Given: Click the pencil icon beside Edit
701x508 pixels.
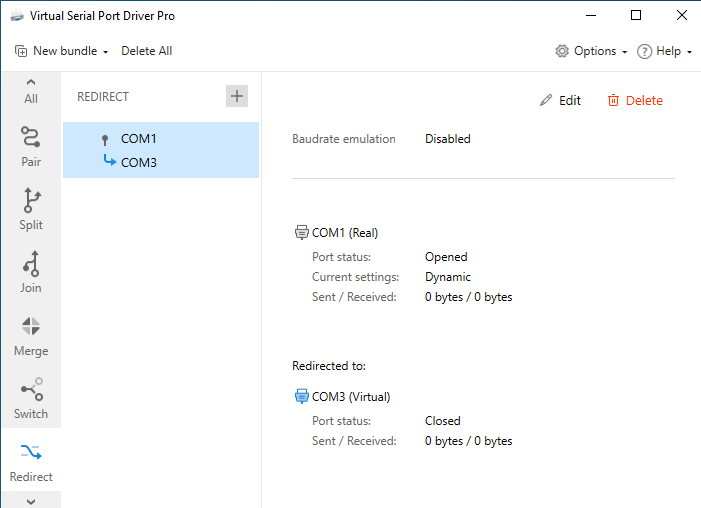Looking at the screenshot, I should pyautogui.click(x=546, y=100).
